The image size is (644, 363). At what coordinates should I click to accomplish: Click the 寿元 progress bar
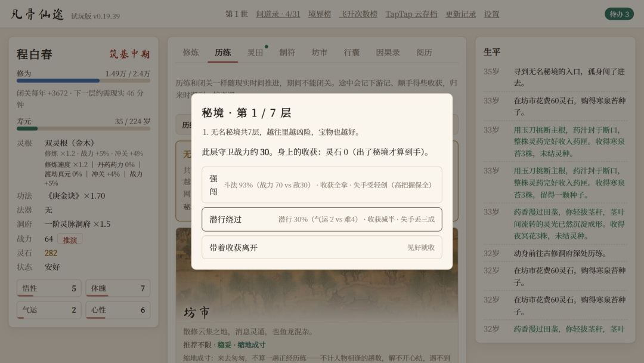[x=83, y=129]
